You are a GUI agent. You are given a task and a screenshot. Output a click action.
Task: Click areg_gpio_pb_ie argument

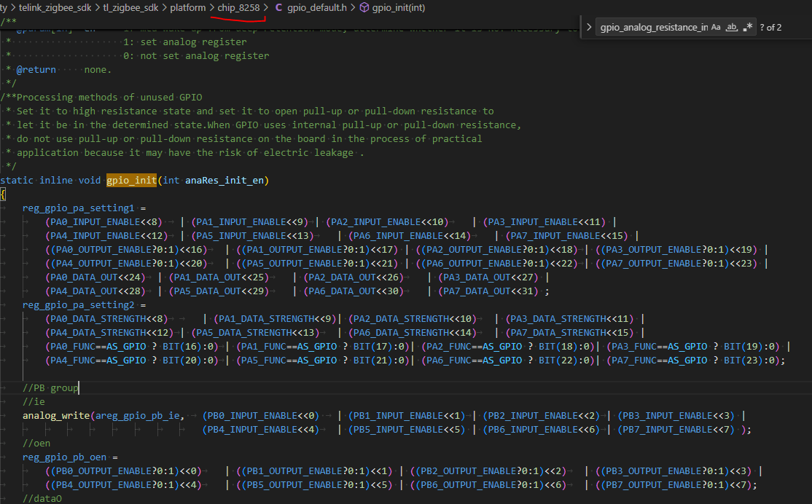point(137,416)
